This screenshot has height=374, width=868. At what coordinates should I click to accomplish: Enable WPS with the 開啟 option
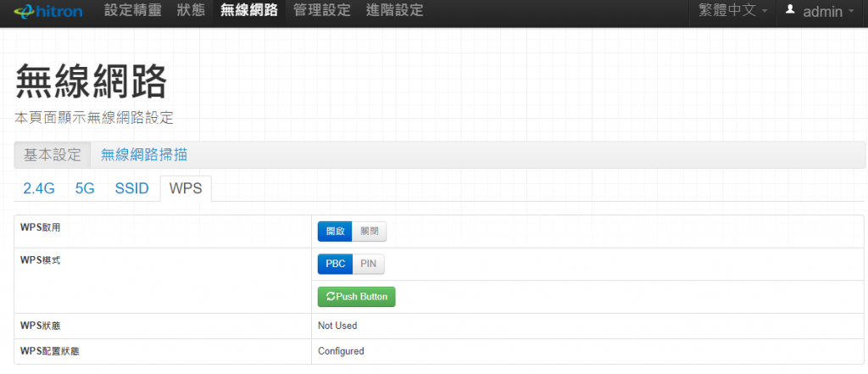[x=335, y=232]
